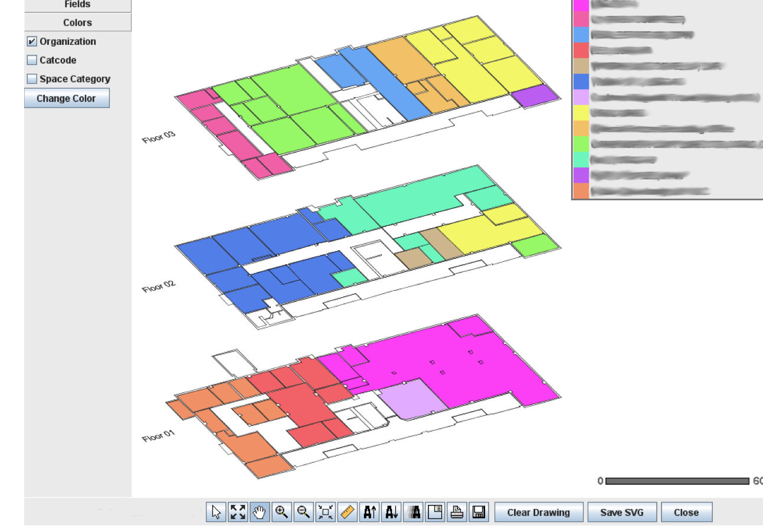Select the purple corner room on Floor 03
The height and width of the screenshot is (532, 763).
coord(536,96)
